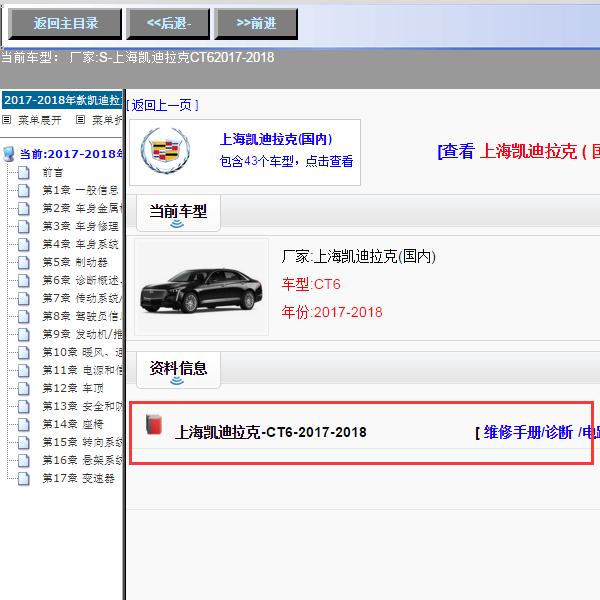Open the 返回上一页 link

[x=162, y=105]
